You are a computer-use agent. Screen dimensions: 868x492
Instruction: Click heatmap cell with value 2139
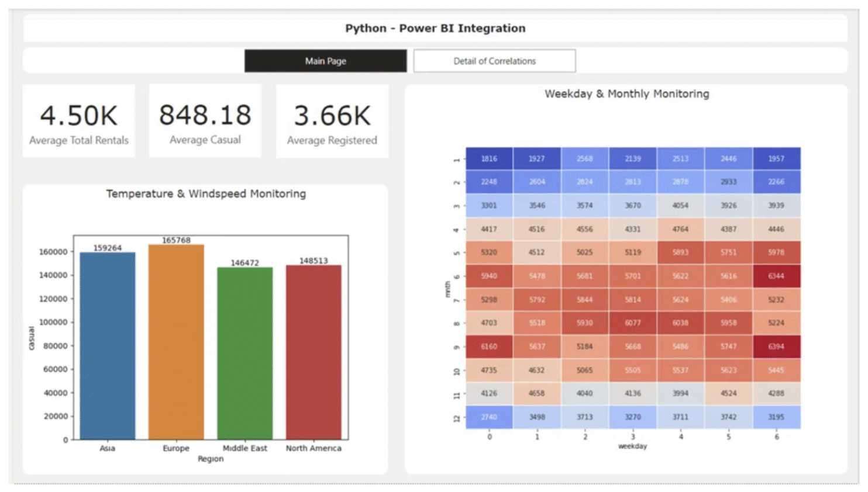[x=633, y=159]
